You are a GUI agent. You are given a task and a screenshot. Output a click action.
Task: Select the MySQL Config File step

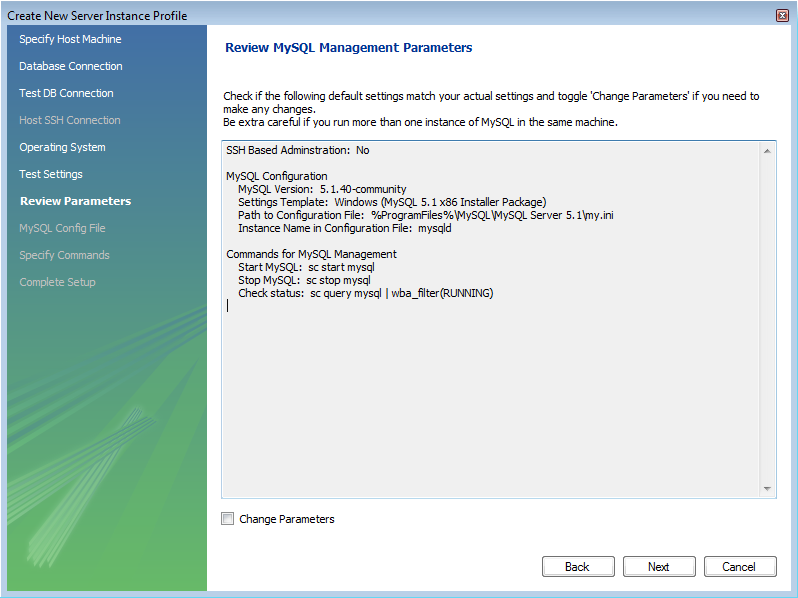pyautogui.click(x=62, y=228)
